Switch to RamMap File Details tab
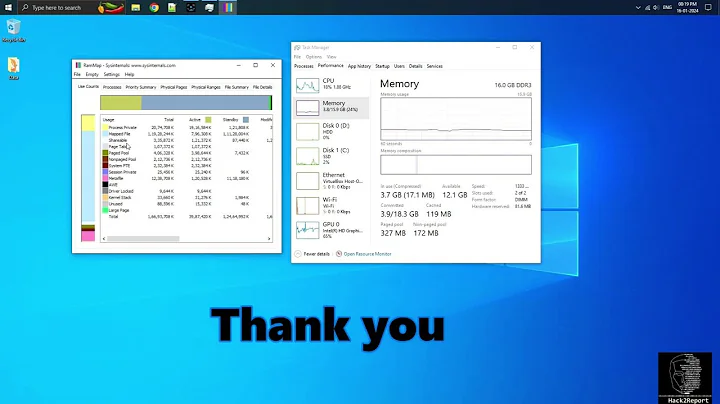 pyautogui.click(x=263, y=87)
